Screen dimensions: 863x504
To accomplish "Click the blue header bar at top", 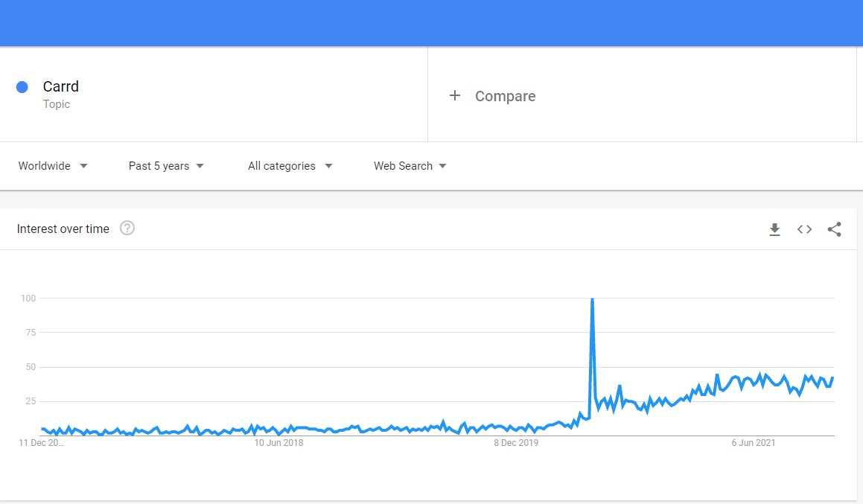I will (x=431, y=22).
